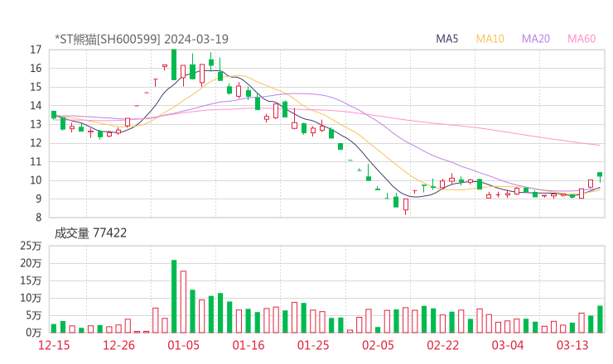Viewport: 613px width, 364px height.
Task: Click the 15万 volume axis label
Action: [x=31, y=280]
